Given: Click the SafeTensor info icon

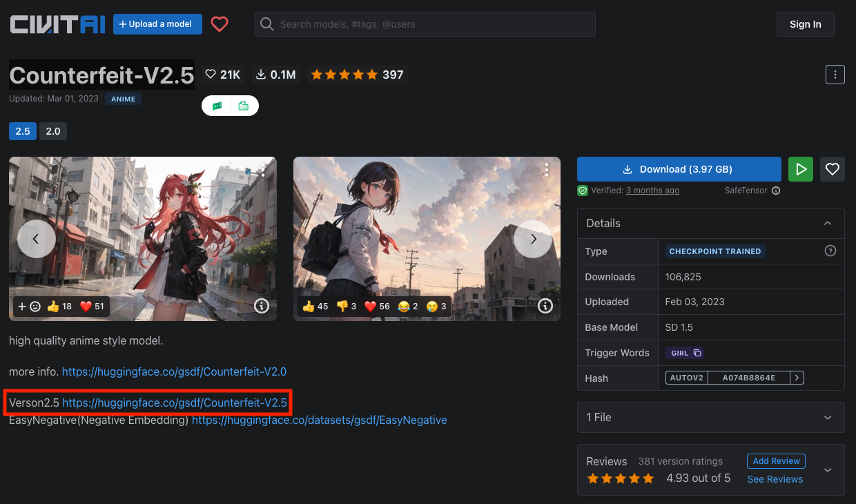Looking at the screenshot, I should (x=776, y=191).
